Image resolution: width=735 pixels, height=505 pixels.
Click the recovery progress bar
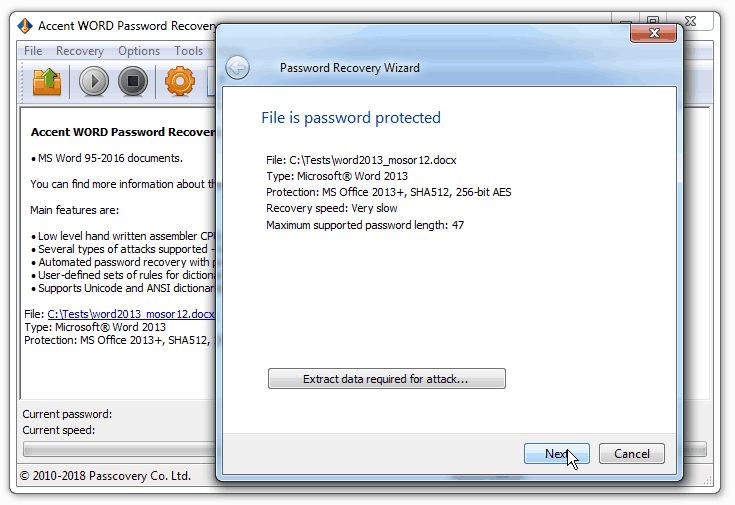[119, 449]
